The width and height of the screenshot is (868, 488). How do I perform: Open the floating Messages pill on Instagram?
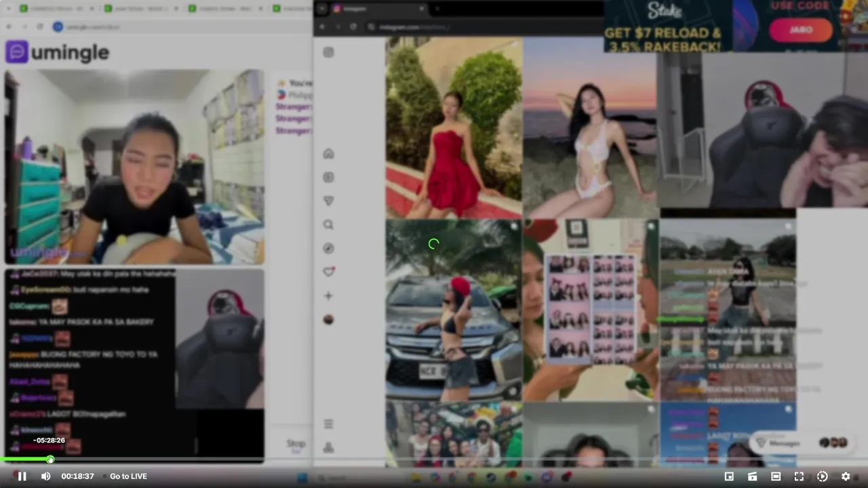[x=800, y=443]
